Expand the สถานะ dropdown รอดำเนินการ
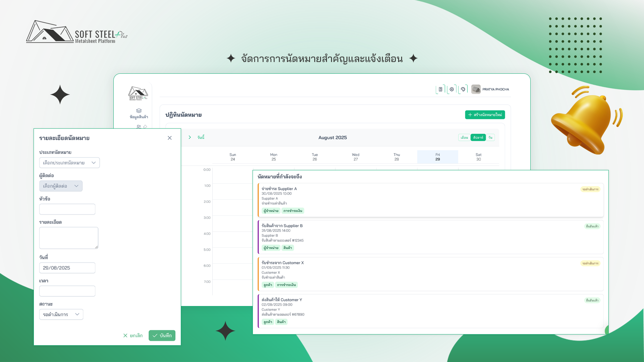Image resolution: width=644 pixels, height=362 pixels. point(61,314)
